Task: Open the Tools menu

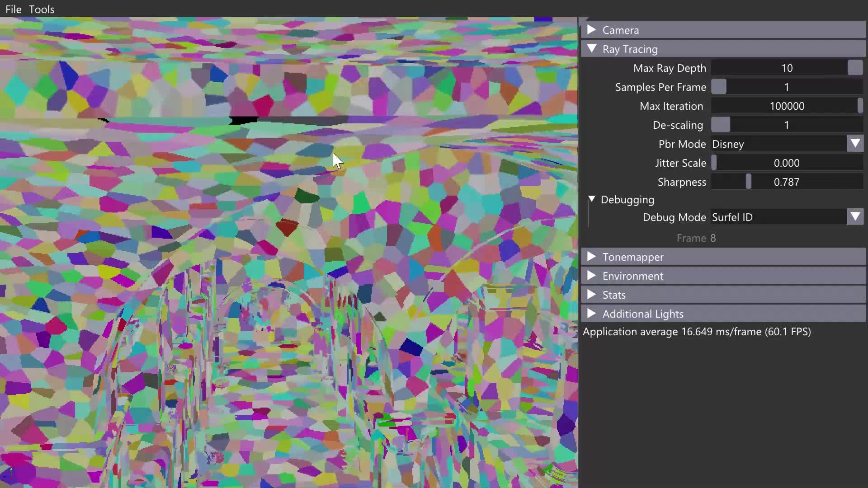Action: point(42,9)
